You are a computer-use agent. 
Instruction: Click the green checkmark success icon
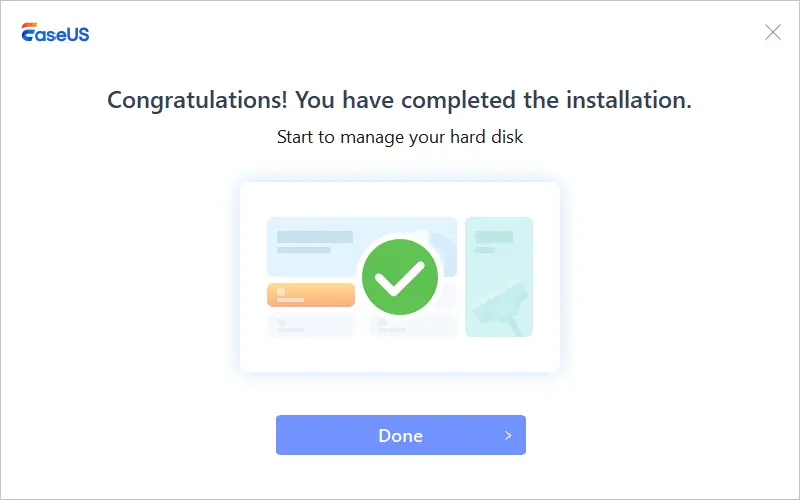click(x=400, y=277)
